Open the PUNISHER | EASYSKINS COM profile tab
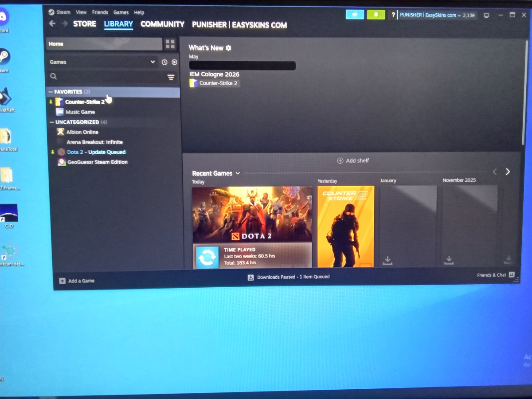The width and height of the screenshot is (532, 399). tap(239, 25)
